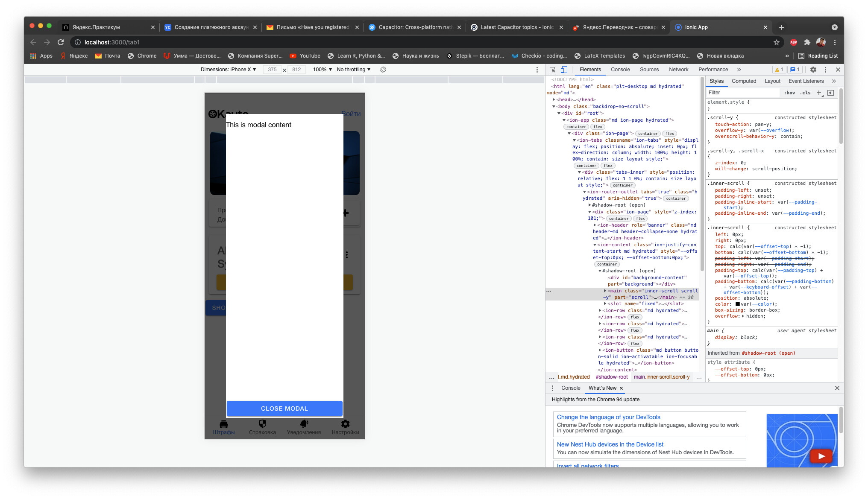Expand the head element in DOM tree
This screenshot has height=499, width=868.
(554, 99)
